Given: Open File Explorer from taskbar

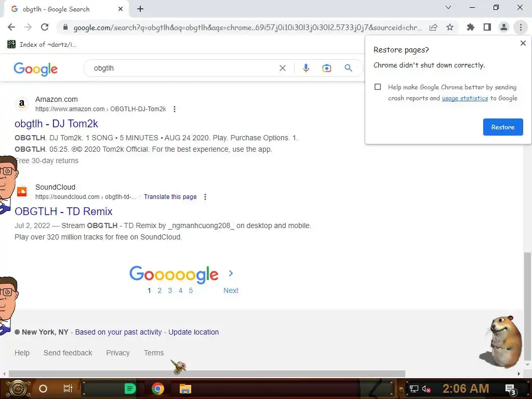Looking at the screenshot, I should click(185, 389).
